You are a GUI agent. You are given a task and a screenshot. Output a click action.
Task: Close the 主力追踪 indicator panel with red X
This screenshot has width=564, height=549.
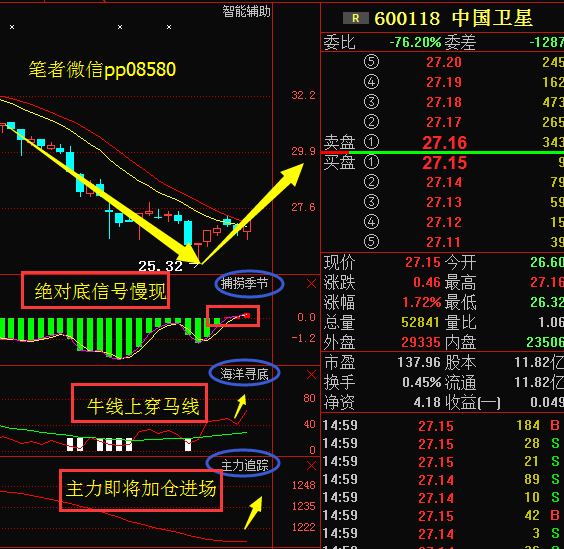[311, 466]
